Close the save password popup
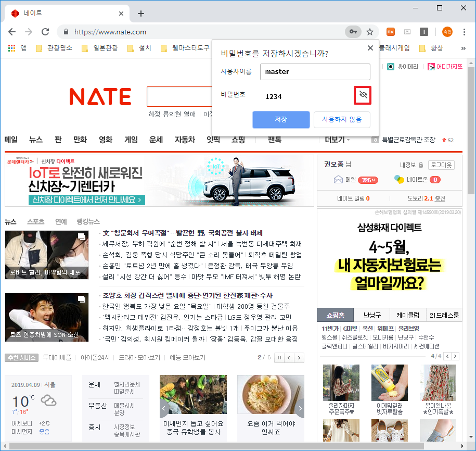 point(370,48)
